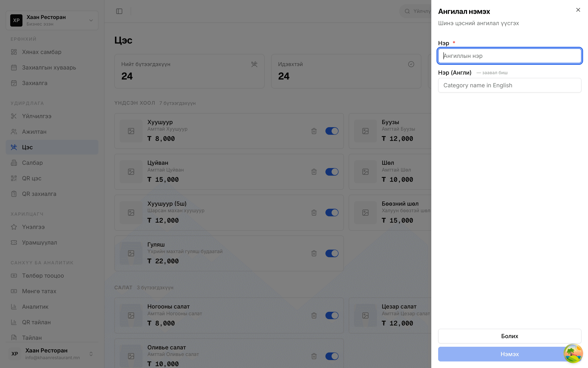Remove Ногооны салат via trash icon

point(314,315)
